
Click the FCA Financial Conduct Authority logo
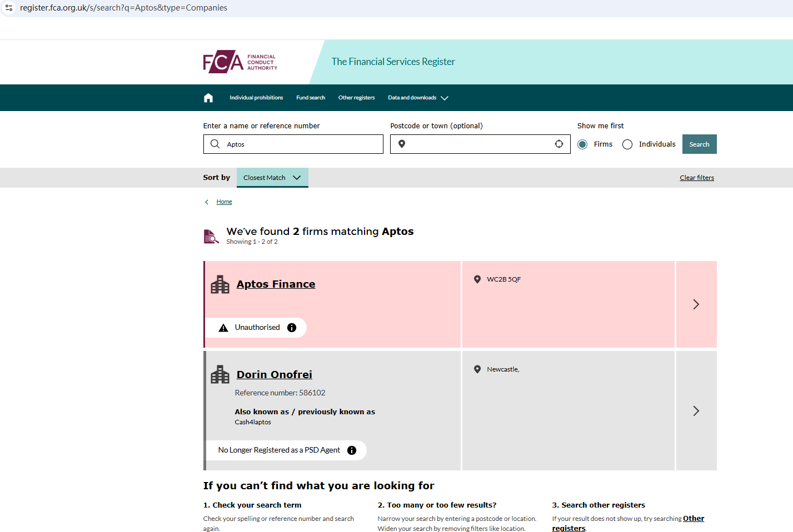(240, 62)
